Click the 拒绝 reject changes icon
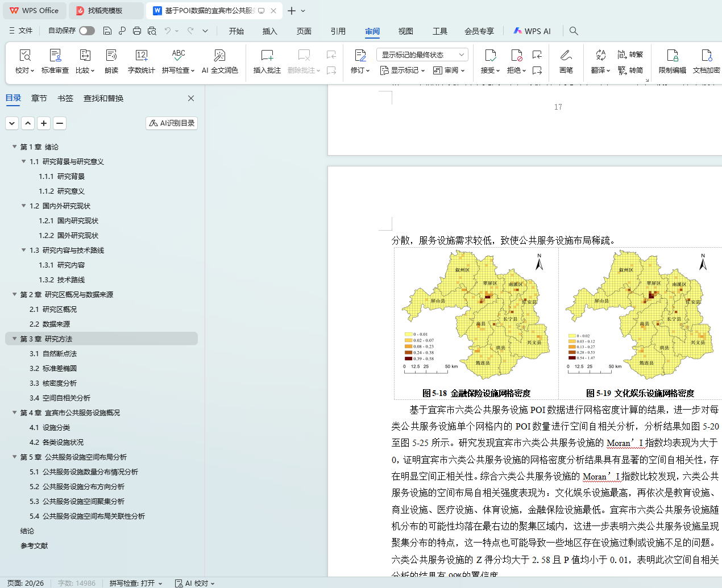The width and height of the screenshot is (722, 588). click(516, 56)
